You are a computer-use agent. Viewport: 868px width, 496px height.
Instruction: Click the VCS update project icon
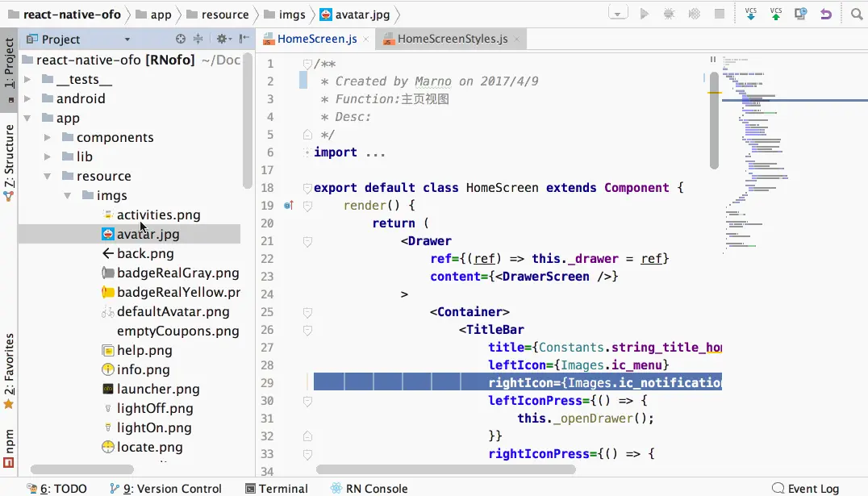pyautogui.click(x=751, y=14)
